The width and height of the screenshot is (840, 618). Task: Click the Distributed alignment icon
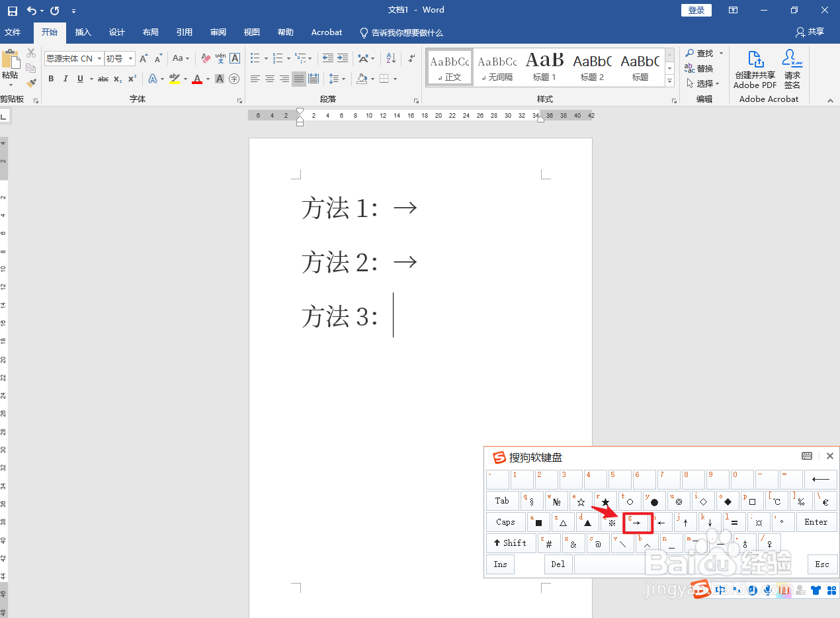[x=314, y=79]
